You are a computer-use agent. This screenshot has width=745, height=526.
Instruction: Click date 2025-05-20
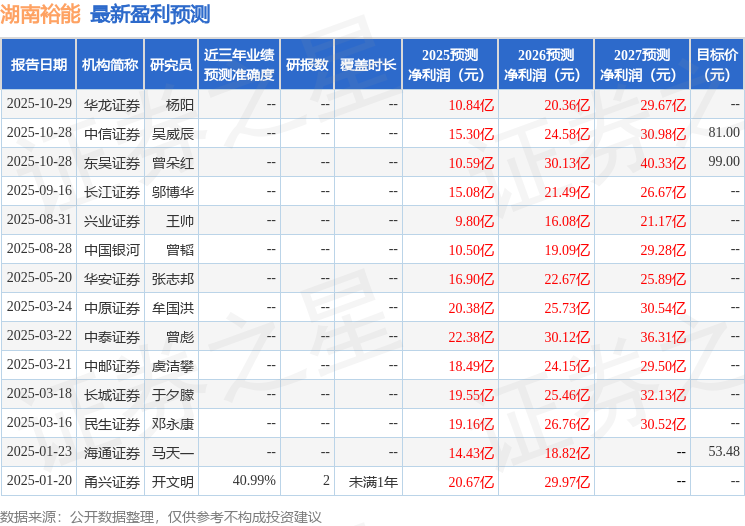(x=39, y=277)
